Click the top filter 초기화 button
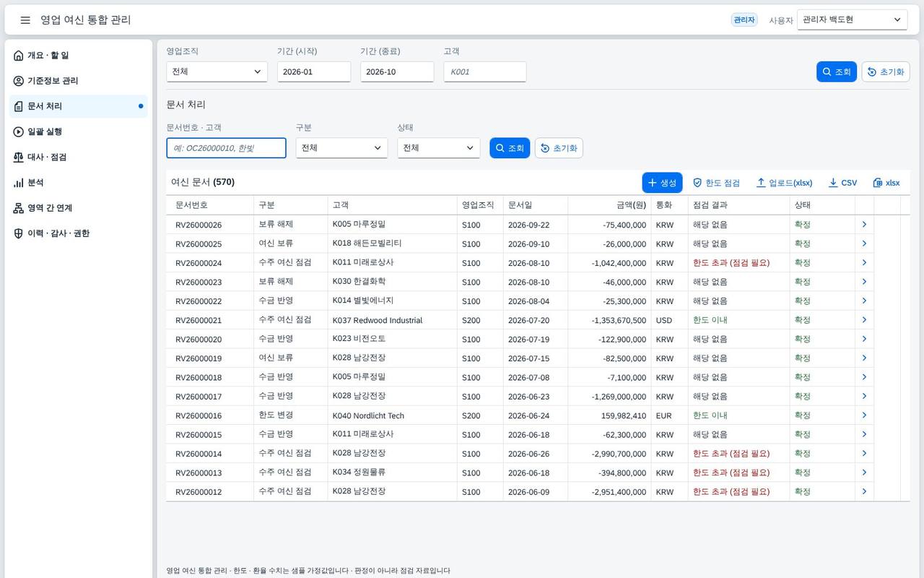 tap(886, 72)
